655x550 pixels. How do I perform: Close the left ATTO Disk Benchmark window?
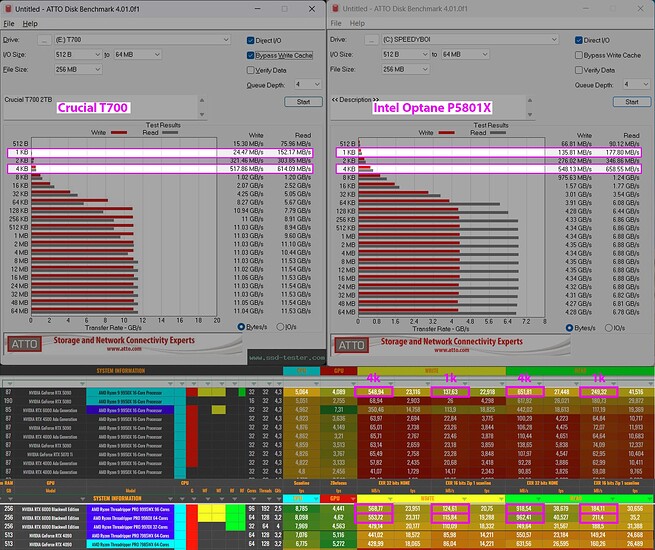(312, 9)
